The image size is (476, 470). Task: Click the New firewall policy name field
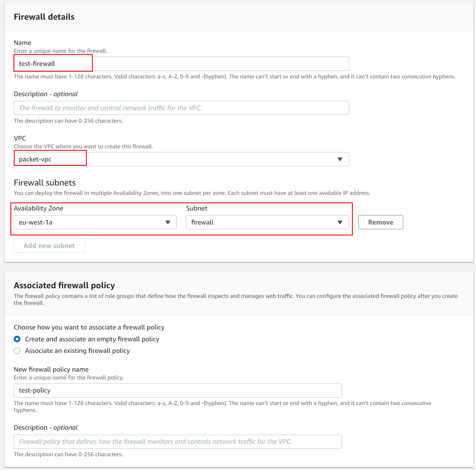point(178,390)
